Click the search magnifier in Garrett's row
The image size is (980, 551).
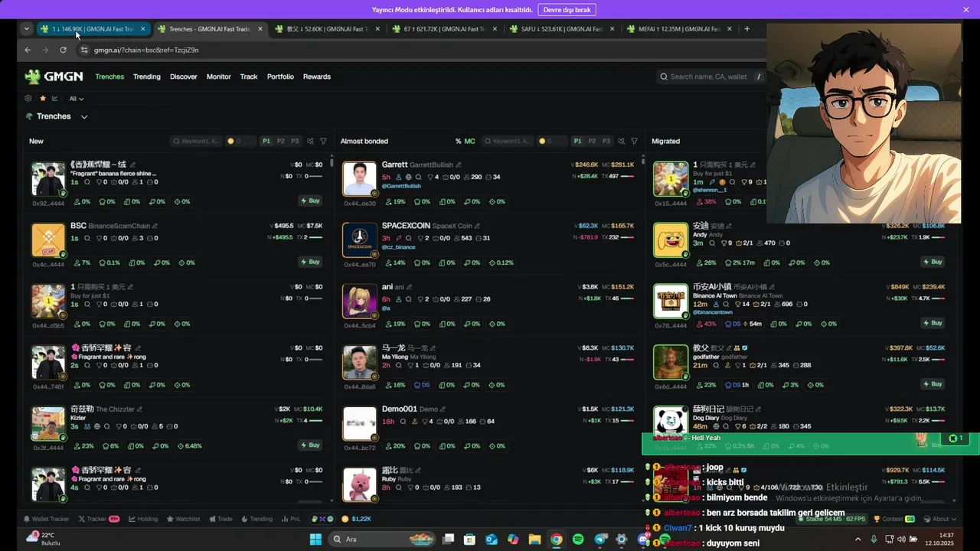pyautogui.click(x=419, y=177)
